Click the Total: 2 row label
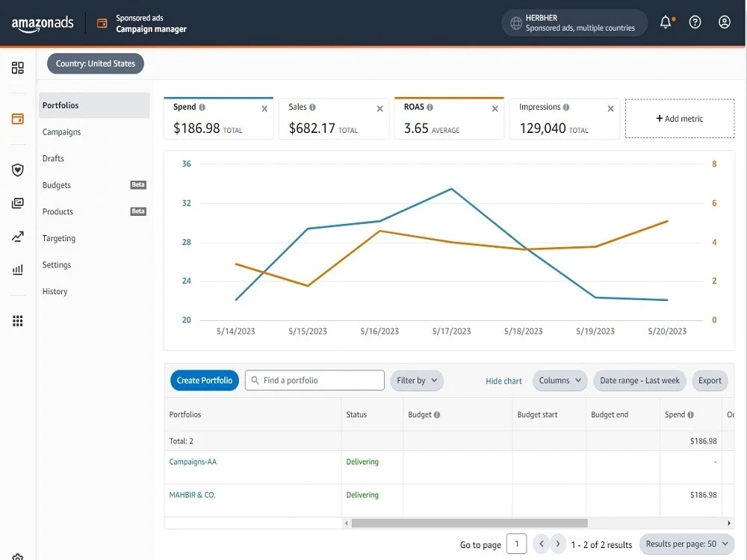The image size is (747, 560). pos(181,441)
